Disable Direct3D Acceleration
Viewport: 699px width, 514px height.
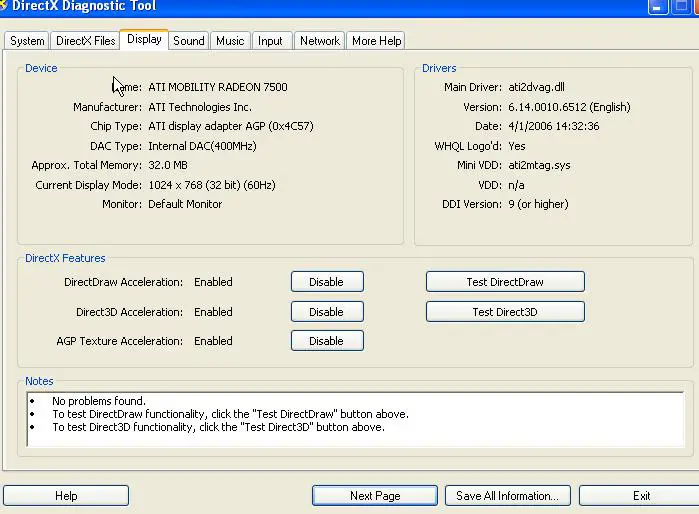coord(326,312)
